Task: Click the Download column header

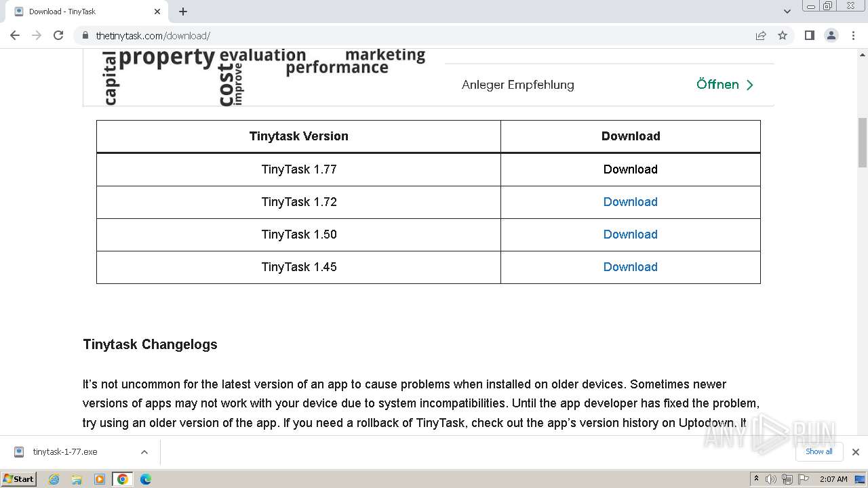Action: click(631, 136)
